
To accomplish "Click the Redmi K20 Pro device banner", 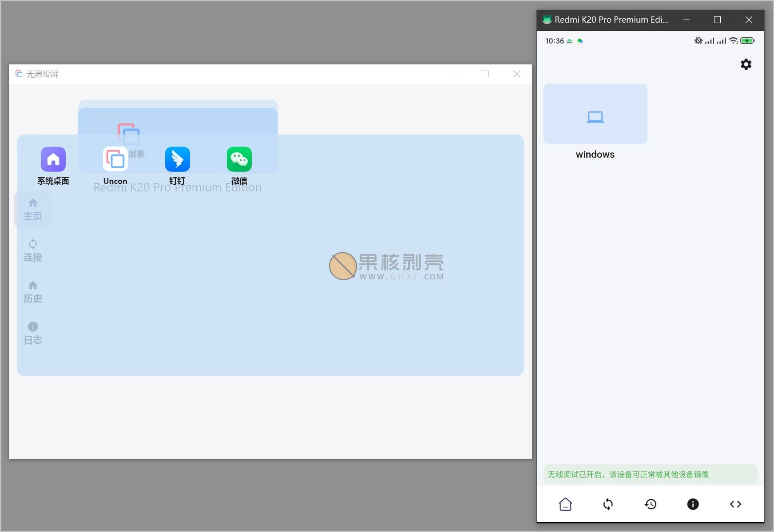I will click(x=177, y=187).
